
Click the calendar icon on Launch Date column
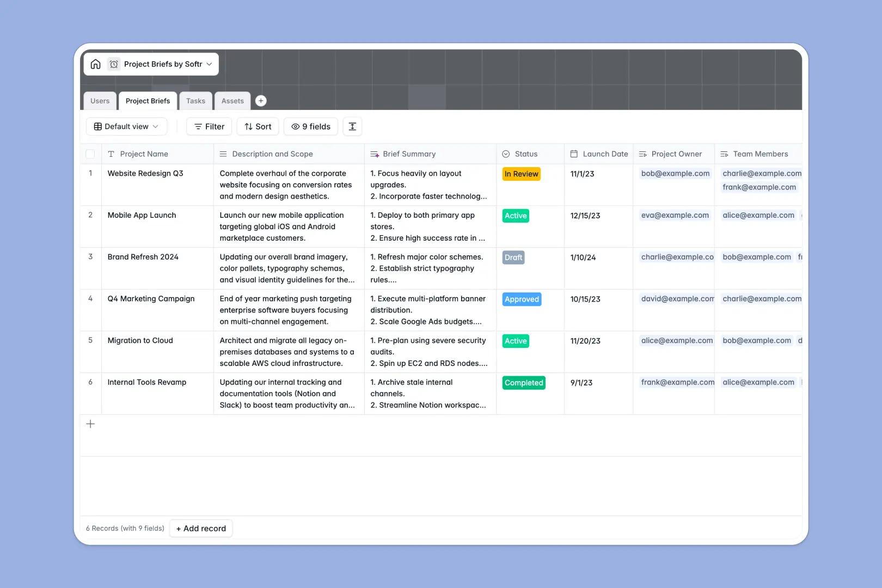(x=574, y=154)
